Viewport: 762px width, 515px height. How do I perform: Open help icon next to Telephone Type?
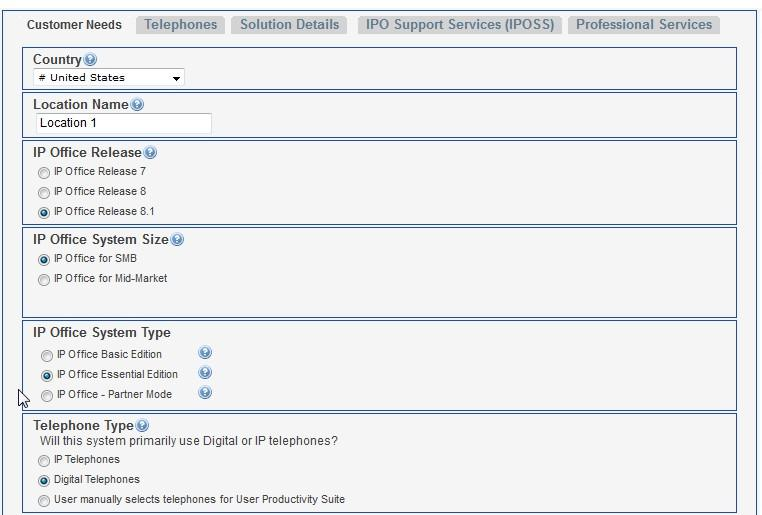click(x=142, y=426)
